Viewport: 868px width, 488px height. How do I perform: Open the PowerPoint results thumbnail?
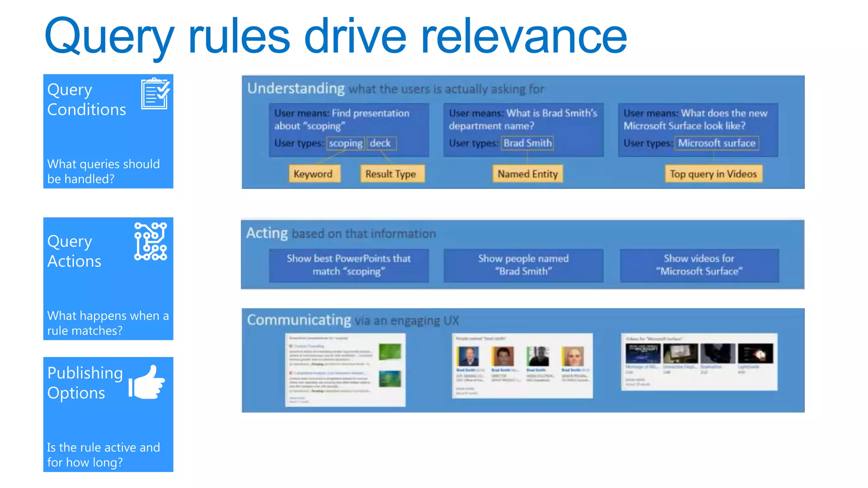[x=345, y=369]
